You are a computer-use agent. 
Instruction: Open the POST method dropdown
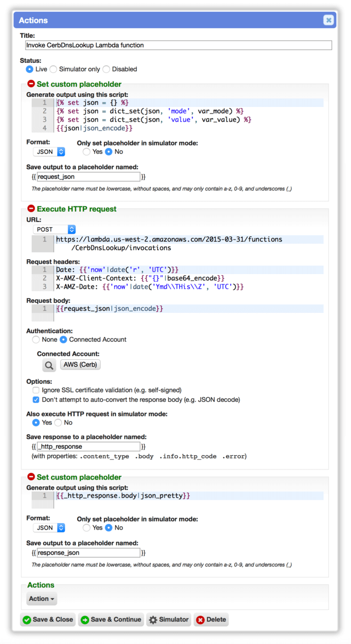(54, 229)
